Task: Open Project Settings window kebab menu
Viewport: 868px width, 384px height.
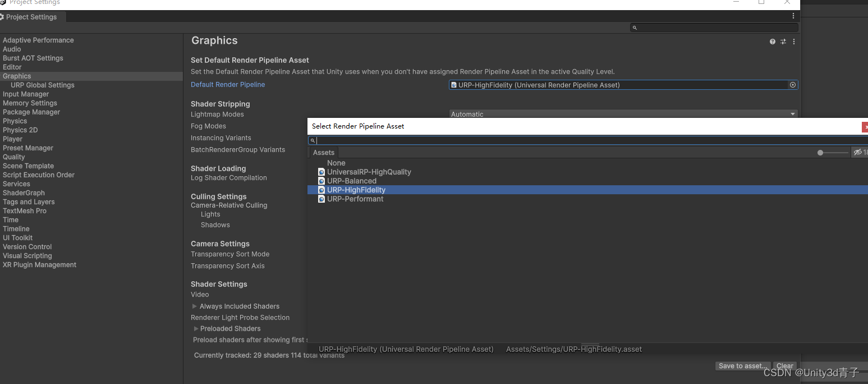Action: (x=793, y=16)
